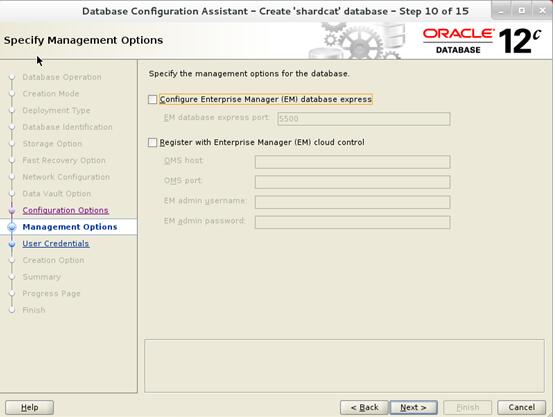
Task: Focus the OMS host input field
Action: click(x=353, y=162)
